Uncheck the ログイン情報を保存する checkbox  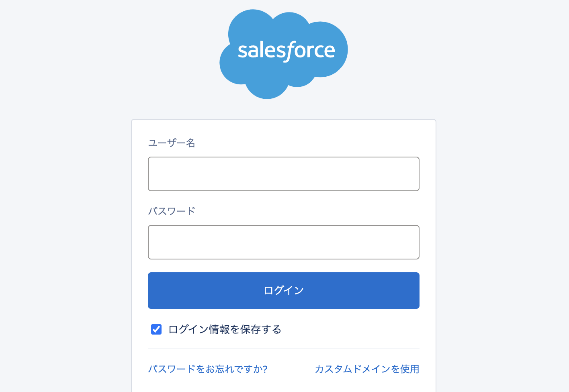(156, 329)
